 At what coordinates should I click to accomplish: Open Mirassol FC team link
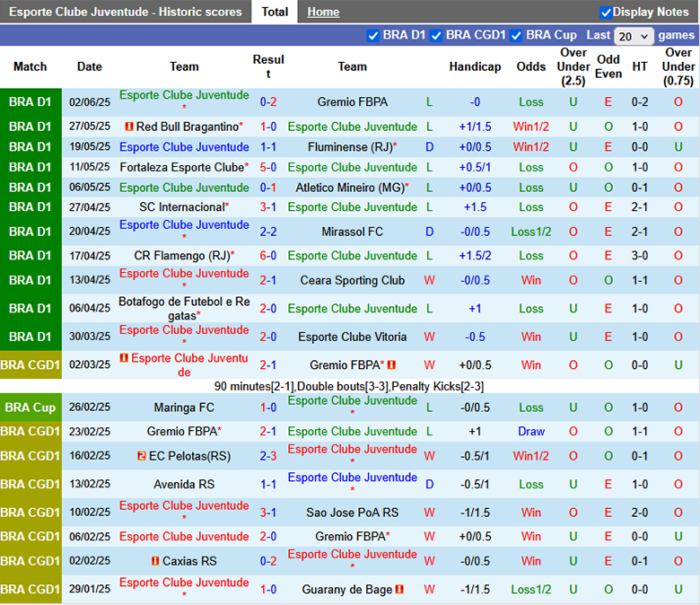click(352, 232)
